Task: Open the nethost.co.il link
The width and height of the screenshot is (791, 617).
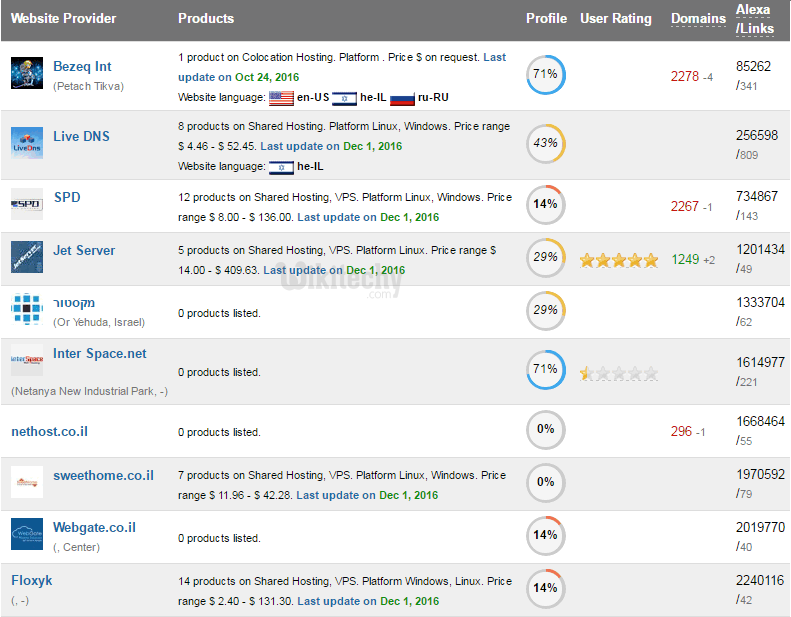Action: tap(49, 432)
